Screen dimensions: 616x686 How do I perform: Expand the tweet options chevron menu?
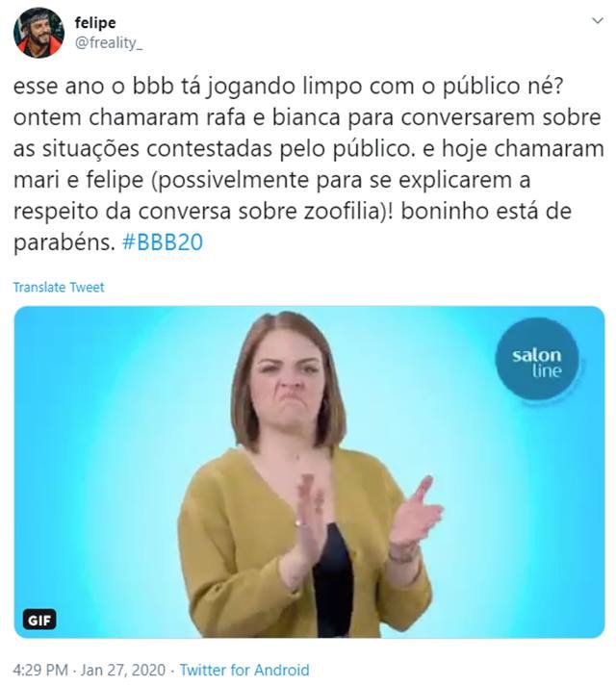click(x=597, y=20)
